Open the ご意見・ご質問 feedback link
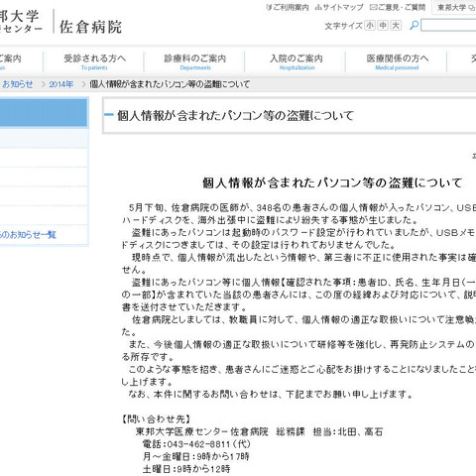 click(398, 7)
